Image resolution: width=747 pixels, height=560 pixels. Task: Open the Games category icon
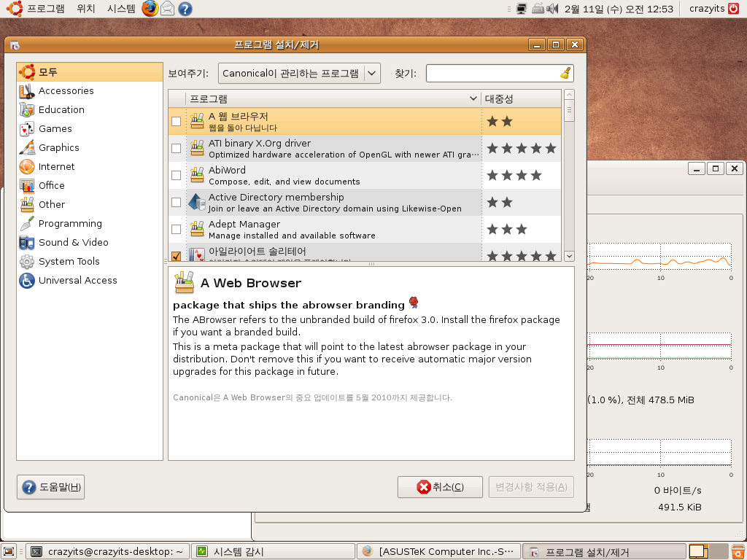point(27,129)
